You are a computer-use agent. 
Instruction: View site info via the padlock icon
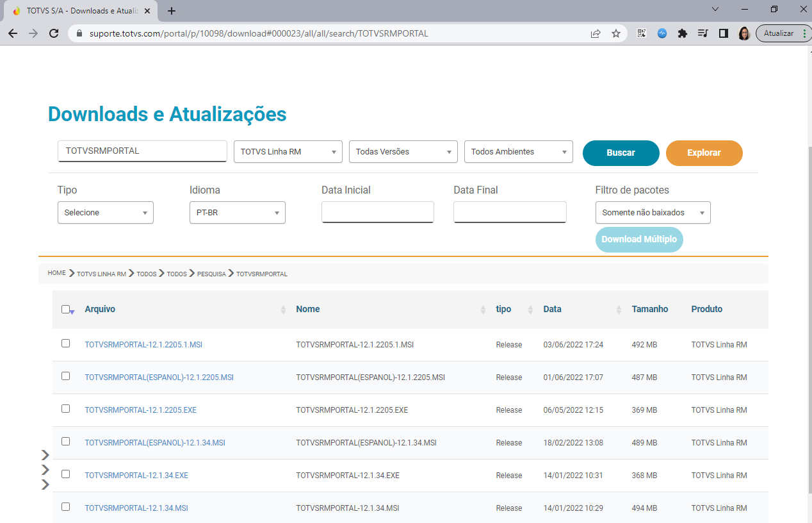pos(79,33)
